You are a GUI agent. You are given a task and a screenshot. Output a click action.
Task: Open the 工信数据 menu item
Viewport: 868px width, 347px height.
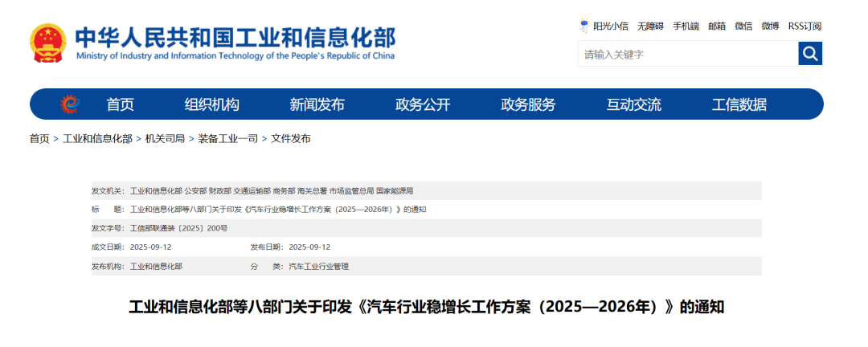(739, 104)
